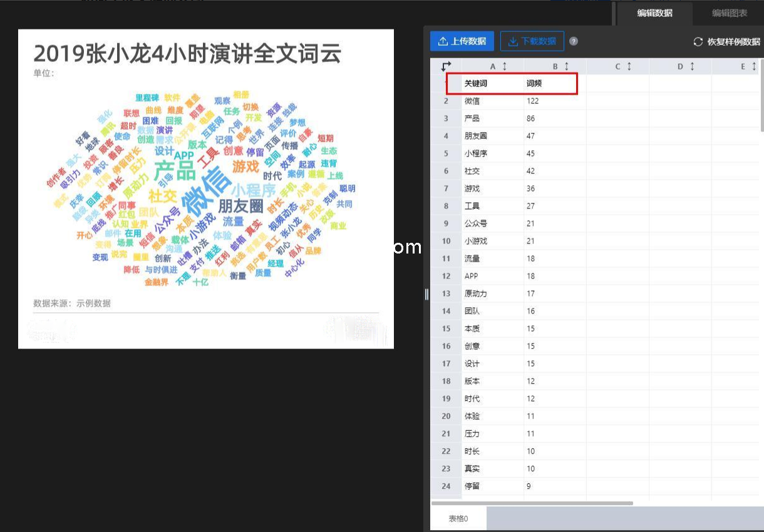764x532 pixels.
Task: Click the horizontal scrollbar under the table
Action: click(532, 503)
